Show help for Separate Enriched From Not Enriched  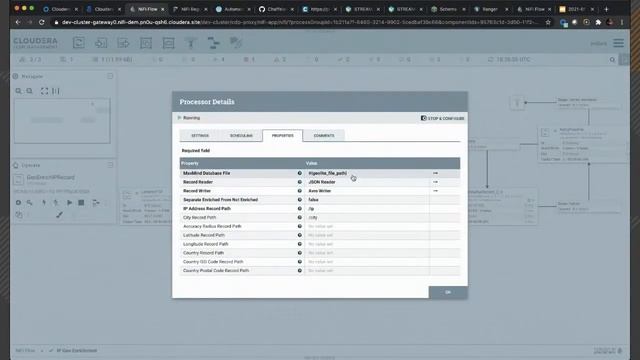pos(300,200)
